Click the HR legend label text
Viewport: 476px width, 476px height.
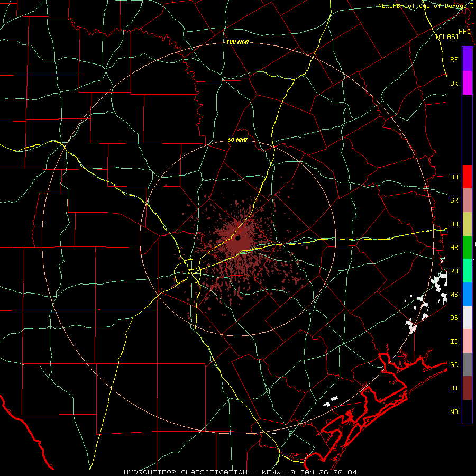tap(454, 248)
